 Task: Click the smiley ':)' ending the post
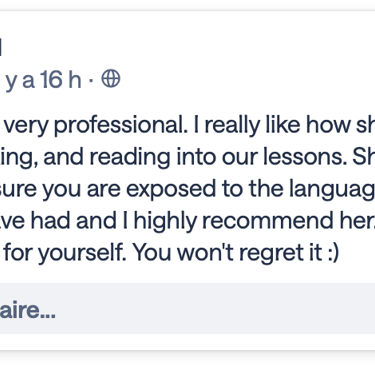click(x=331, y=253)
